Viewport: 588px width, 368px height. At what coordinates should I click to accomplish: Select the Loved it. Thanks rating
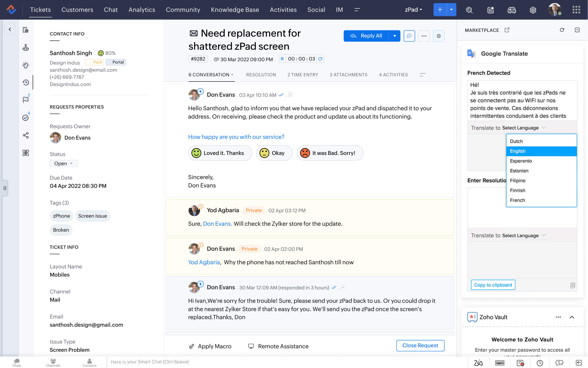[x=220, y=153]
